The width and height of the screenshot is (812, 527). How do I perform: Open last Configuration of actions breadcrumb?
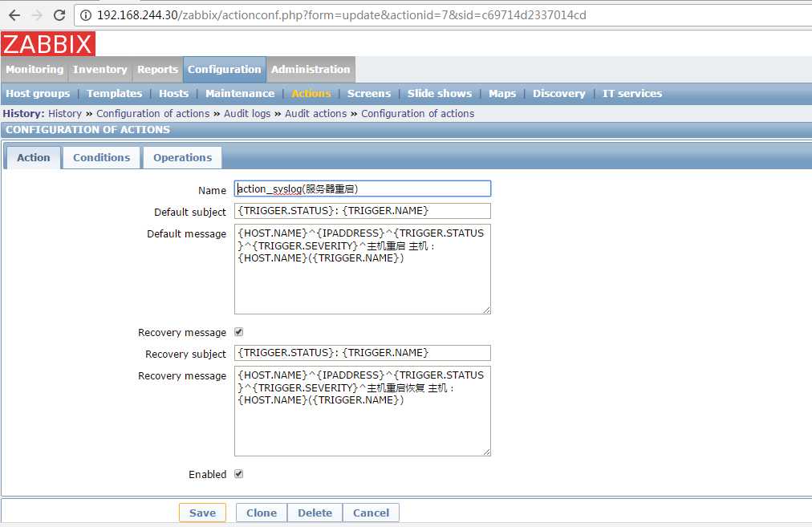pos(417,113)
